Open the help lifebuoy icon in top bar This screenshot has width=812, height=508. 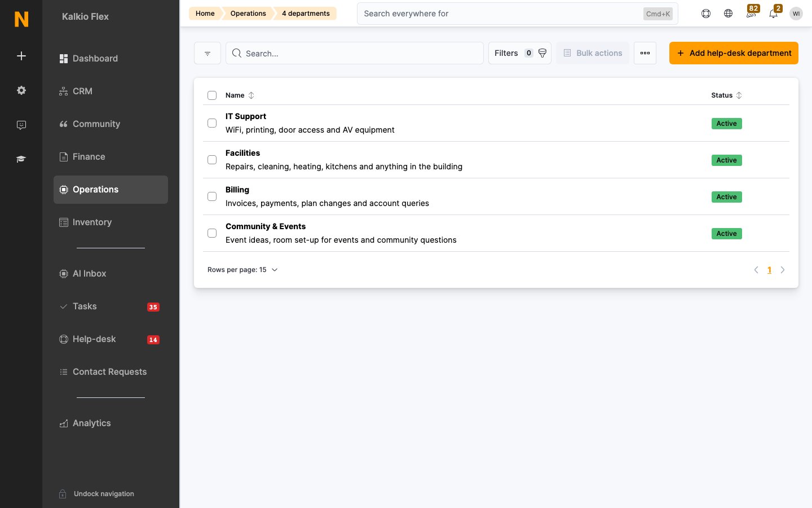[706, 14]
